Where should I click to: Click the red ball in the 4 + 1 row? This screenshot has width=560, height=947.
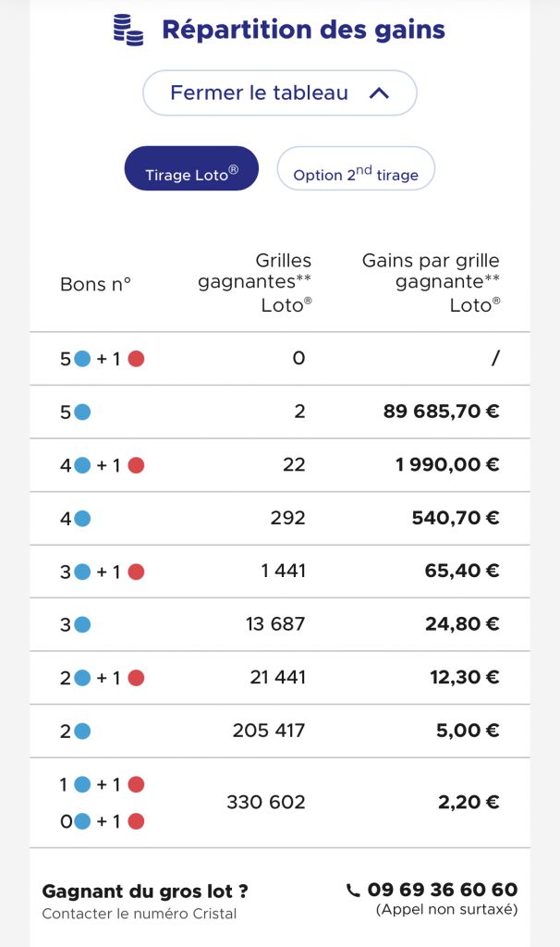pyautogui.click(x=137, y=466)
